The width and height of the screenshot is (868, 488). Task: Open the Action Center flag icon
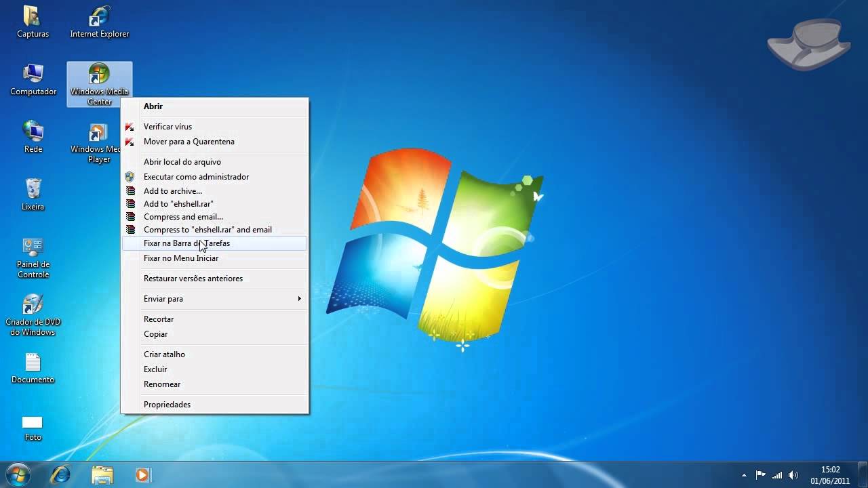[x=761, y=475]
